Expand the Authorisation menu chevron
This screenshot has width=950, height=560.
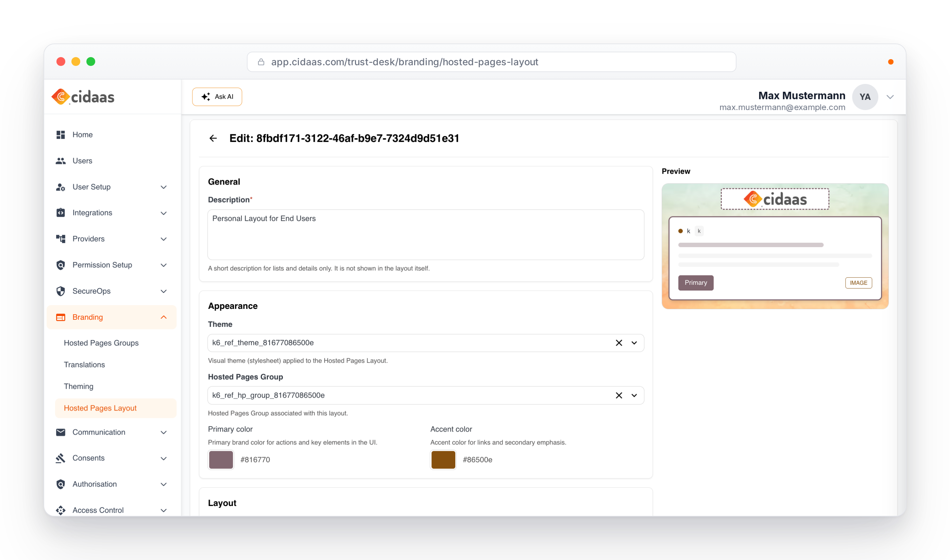pos(164,485)
